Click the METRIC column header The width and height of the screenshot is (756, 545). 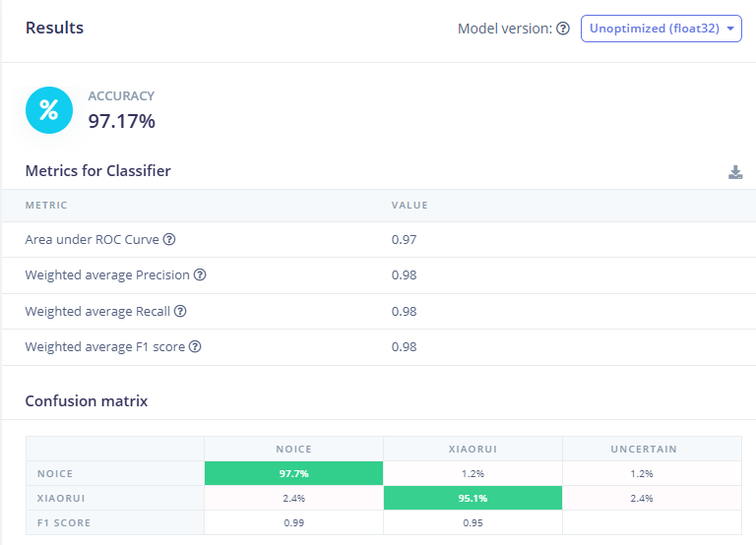point(46,205)
